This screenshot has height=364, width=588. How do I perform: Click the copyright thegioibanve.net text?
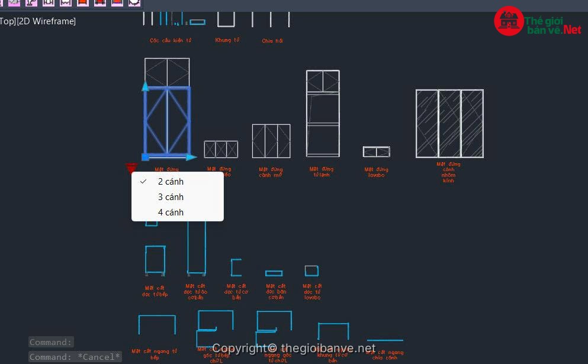tap(294, 348)
